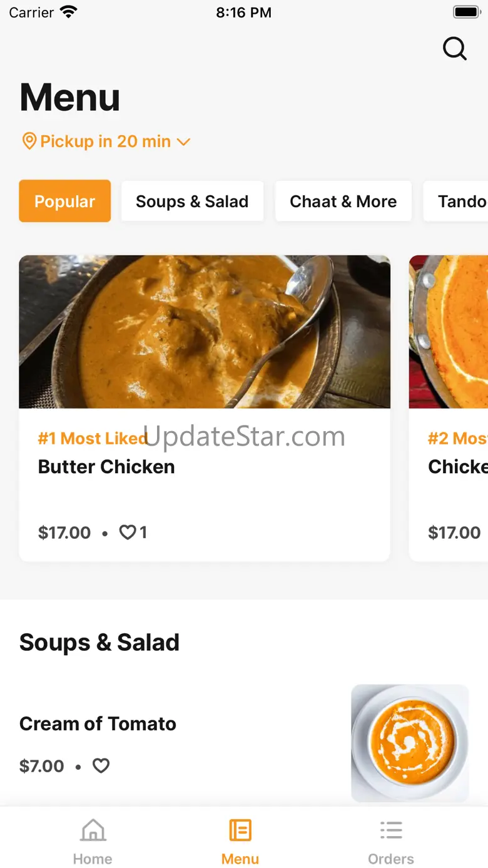The height and width of the screenshot is (868, 488).
Task: Tap the Butter Chicken photo
Action: (x=205, y=332)
